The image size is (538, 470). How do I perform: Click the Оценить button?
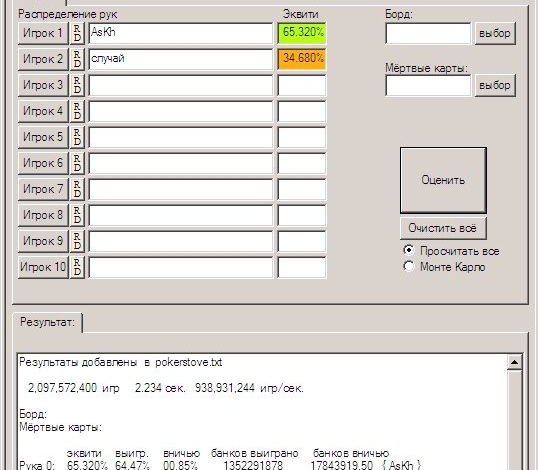pos(443,180)
